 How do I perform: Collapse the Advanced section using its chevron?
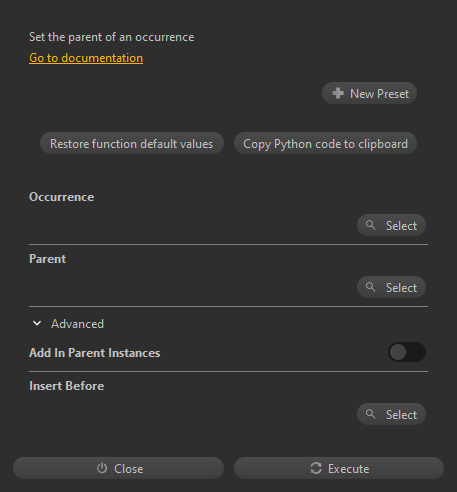point(37,323)
